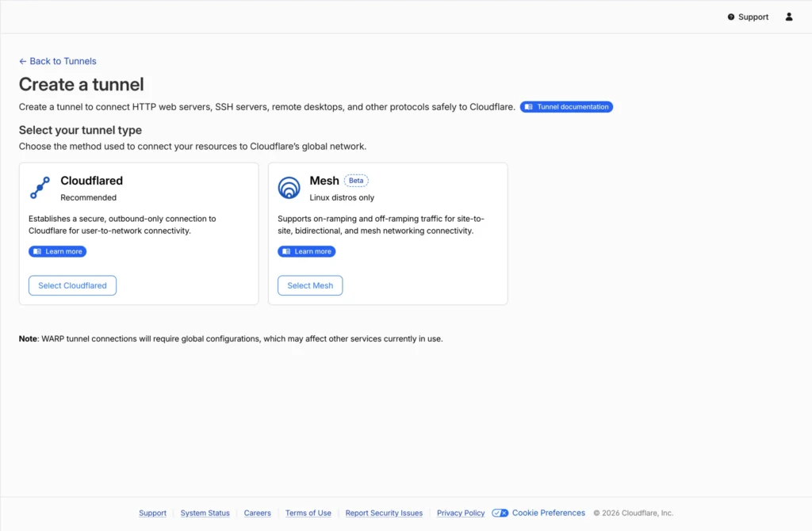The image size is (812, 531).
Task: View the Privacy Policy link
Action: click(x=461, y=513)
